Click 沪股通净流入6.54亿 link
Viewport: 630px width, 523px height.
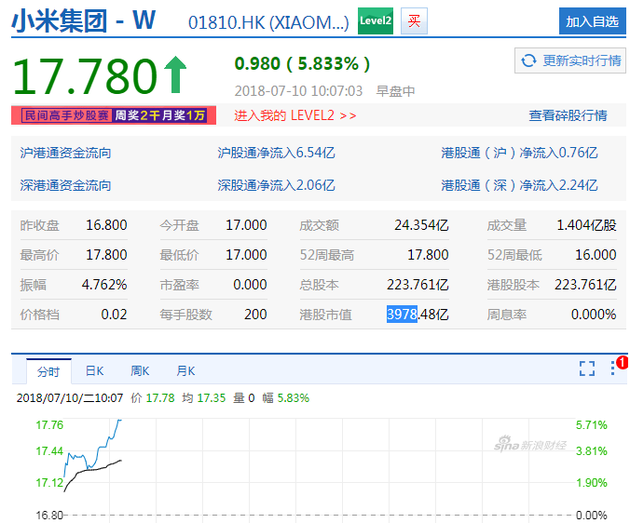[276, 153]
